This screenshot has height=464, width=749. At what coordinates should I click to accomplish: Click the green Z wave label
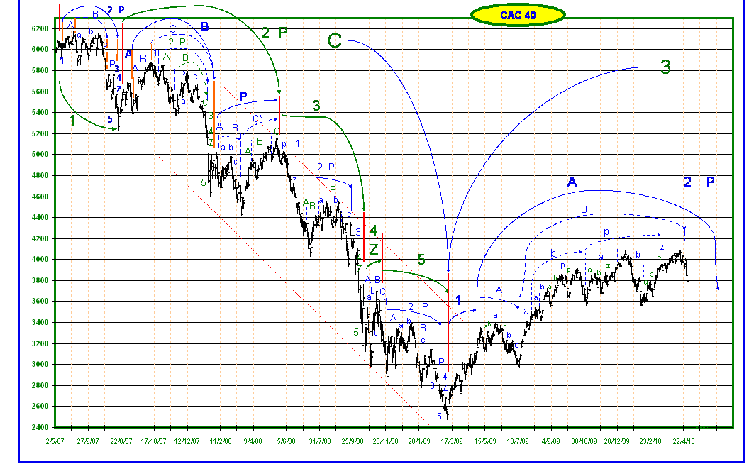(374, 249)
